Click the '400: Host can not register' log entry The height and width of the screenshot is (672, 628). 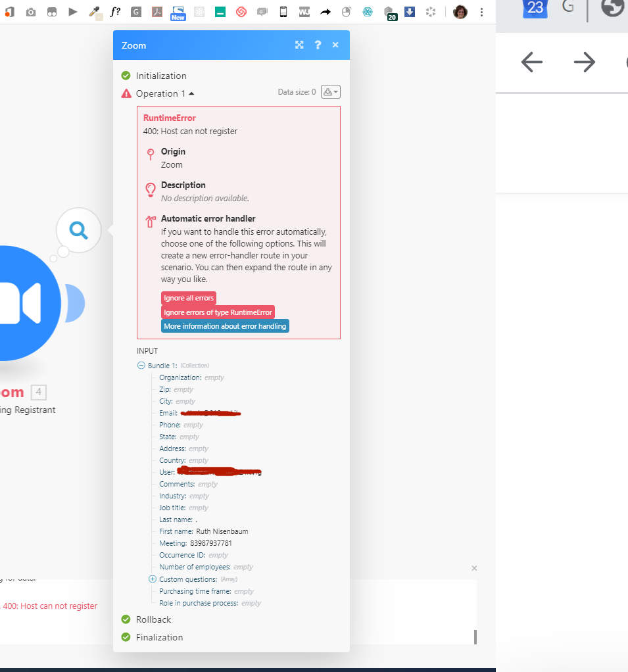[50, 606]
